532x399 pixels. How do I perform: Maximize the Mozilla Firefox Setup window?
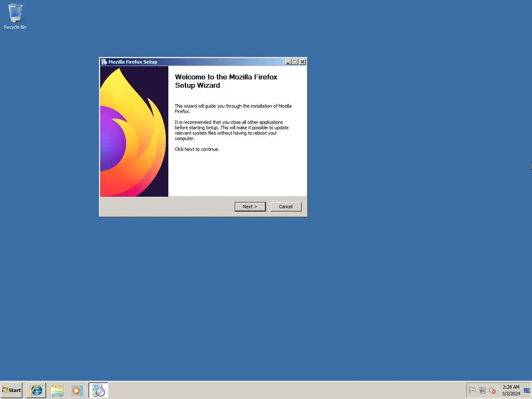click(x=295, y=62)
